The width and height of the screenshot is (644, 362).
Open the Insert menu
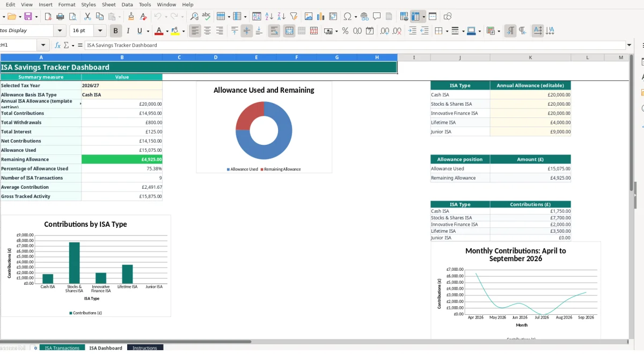[x=46, y=4]
